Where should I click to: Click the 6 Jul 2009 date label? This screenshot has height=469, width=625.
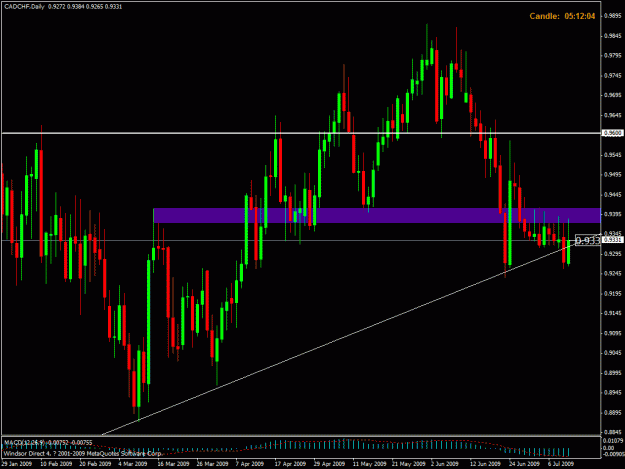[x=561, y=463]
